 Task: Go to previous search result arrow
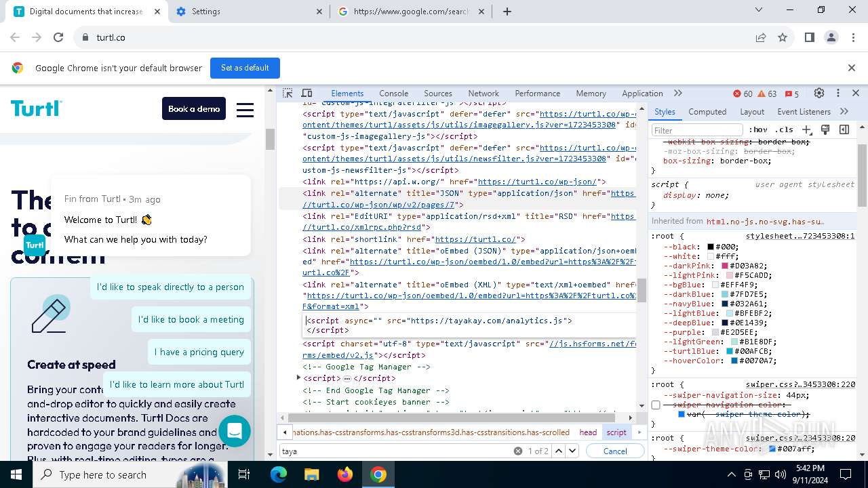pos(559,451)
